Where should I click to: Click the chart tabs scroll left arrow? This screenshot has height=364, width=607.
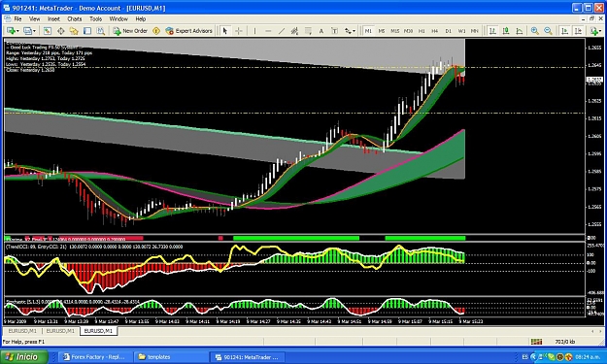pyautogui.click(x=591, y=332)
